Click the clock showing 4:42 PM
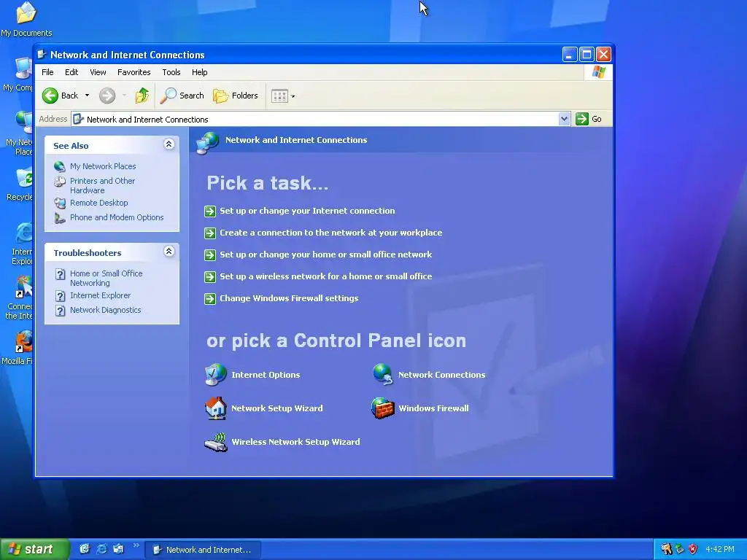 point(720,549)
